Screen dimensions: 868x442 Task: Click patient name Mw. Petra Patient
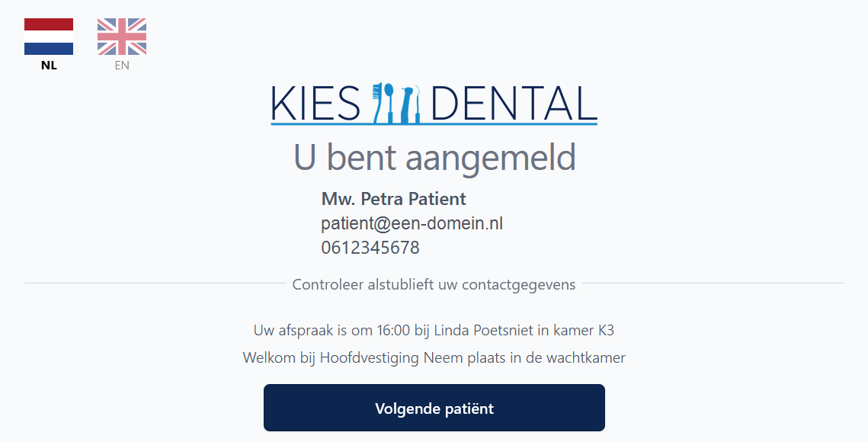coord(393,199)
